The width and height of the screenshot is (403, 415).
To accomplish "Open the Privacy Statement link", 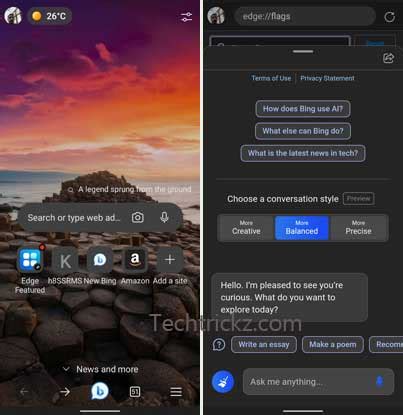I will tap(327, 78).
